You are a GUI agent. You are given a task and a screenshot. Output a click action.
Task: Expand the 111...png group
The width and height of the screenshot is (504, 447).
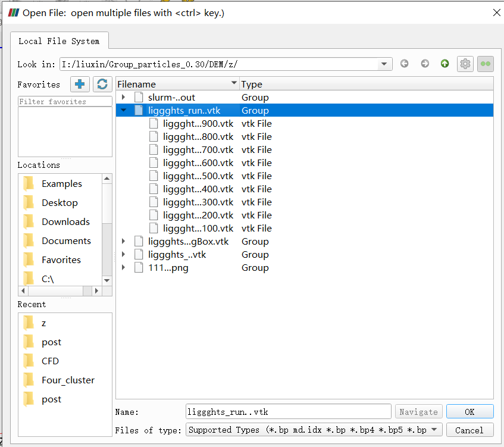(123, 268)
